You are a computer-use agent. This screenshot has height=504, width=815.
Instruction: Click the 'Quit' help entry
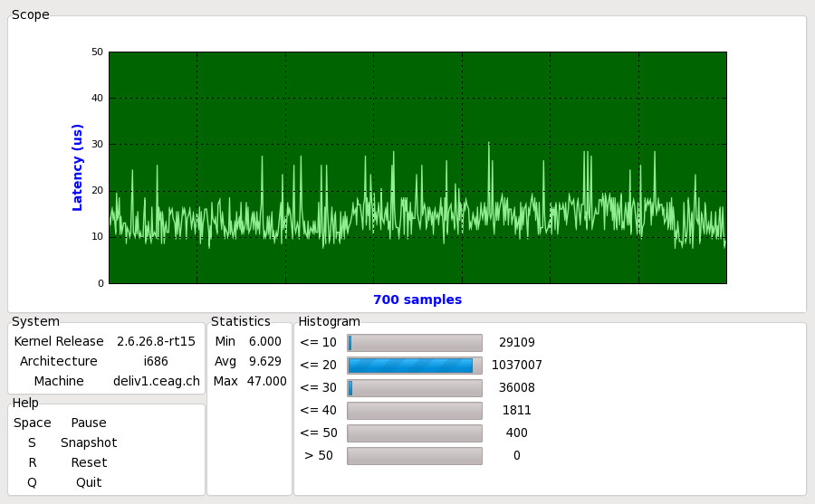[x=89, y=482]
